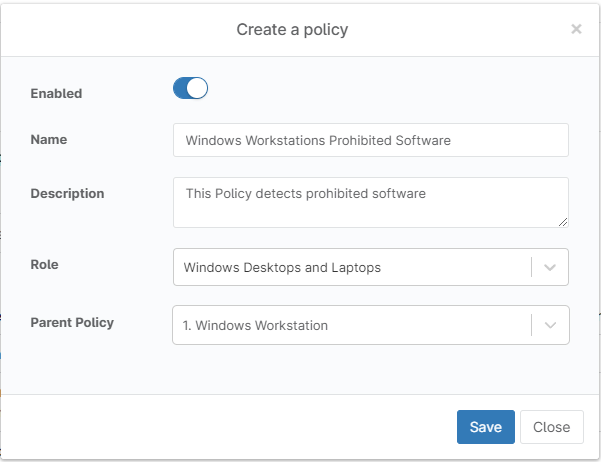
Task: Click the Create a policy title
Action: [x=292, y=30]
